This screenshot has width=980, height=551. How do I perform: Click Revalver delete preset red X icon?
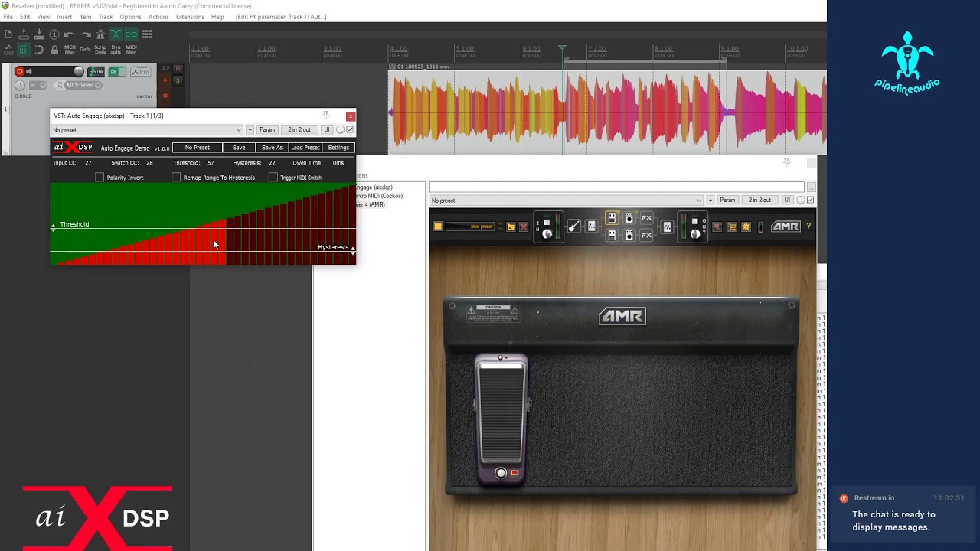(524, 227)
